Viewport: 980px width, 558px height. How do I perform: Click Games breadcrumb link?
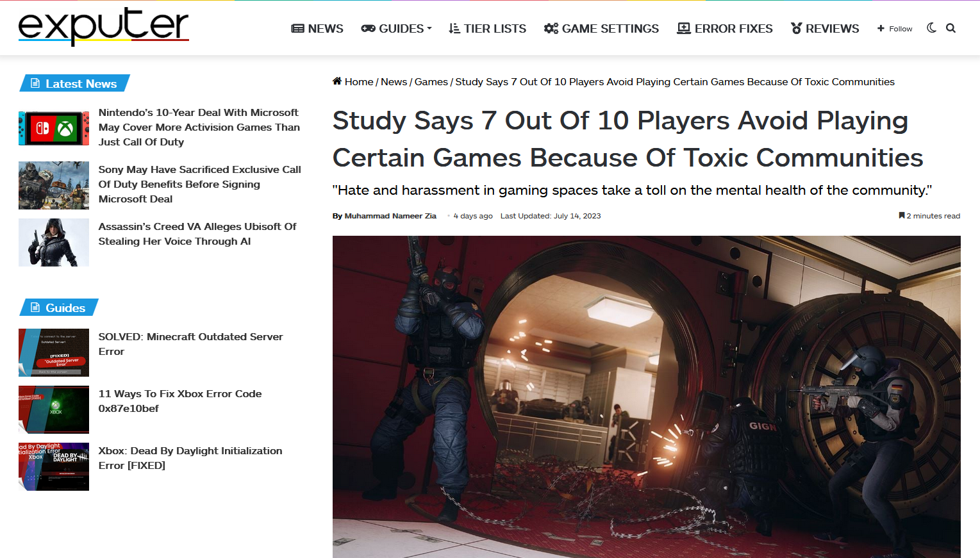coord(431,82)
